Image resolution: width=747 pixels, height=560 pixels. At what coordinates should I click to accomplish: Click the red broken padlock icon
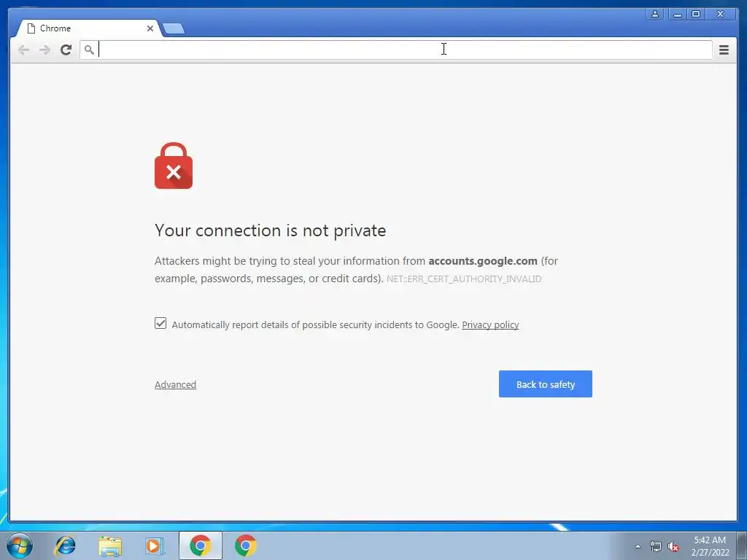[174, 166]
